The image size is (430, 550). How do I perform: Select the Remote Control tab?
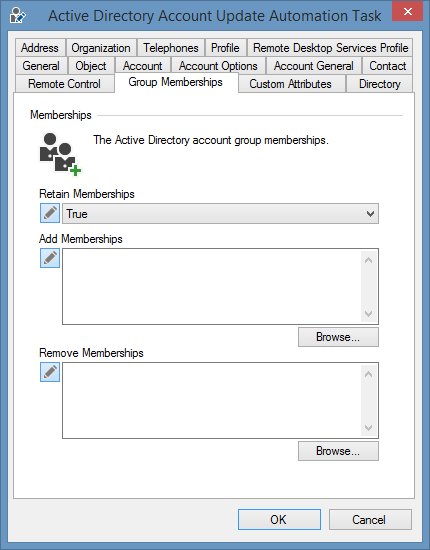(65, 84)
